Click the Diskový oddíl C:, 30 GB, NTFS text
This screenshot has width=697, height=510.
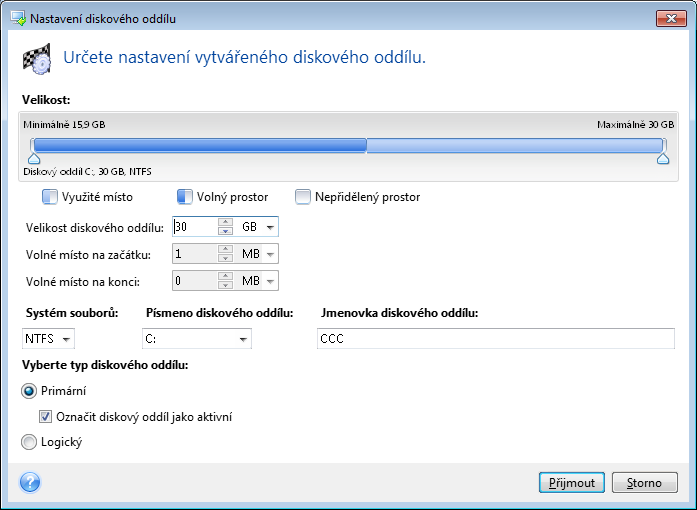click(88, 172)
